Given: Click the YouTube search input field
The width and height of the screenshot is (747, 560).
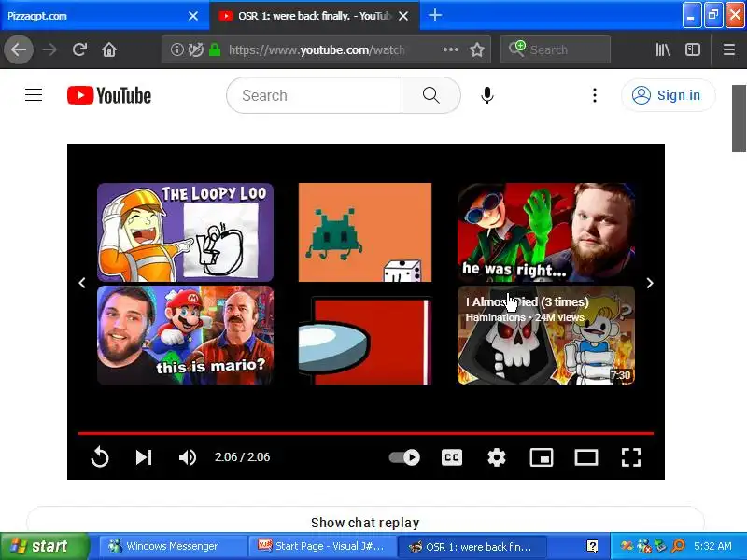Looking at the screenshot, I should [x=315, y=95].
